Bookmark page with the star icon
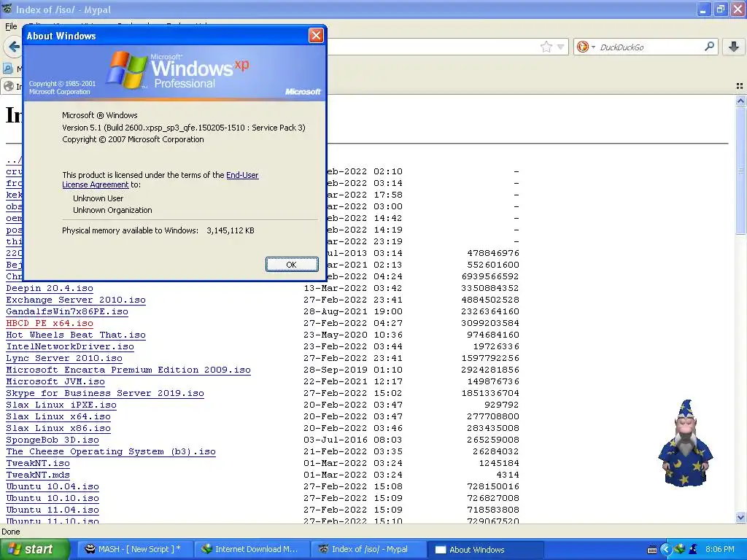The image size is (747, 560). coord(546,47)
